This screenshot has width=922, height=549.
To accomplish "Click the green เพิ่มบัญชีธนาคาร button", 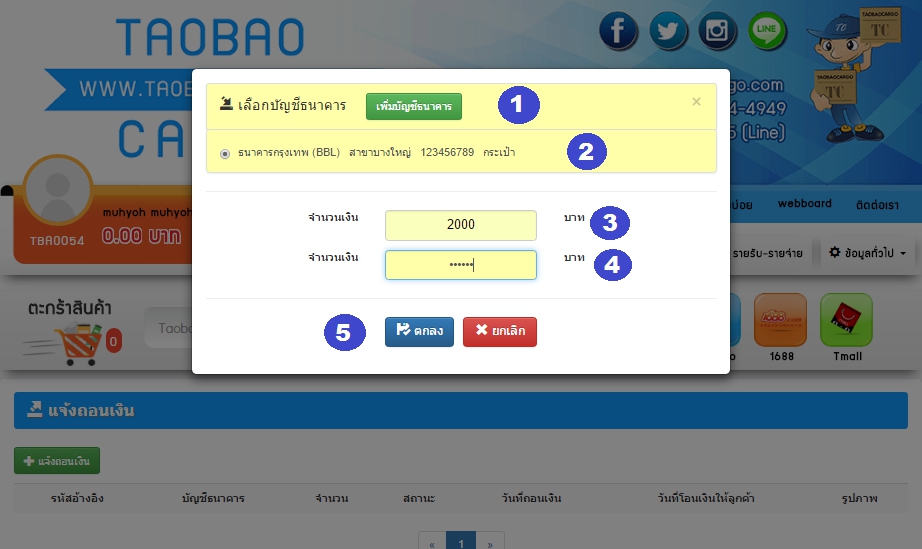I will click(413, 106).
